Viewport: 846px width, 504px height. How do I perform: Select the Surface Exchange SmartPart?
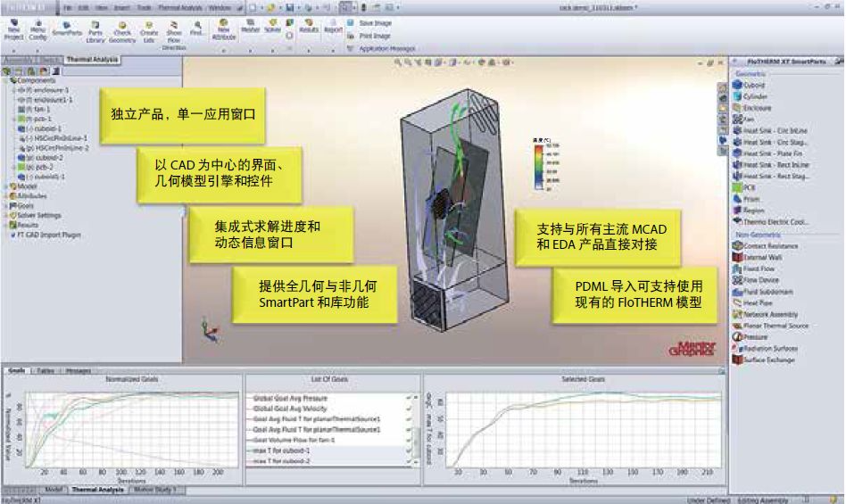click(x=764, y=359)
